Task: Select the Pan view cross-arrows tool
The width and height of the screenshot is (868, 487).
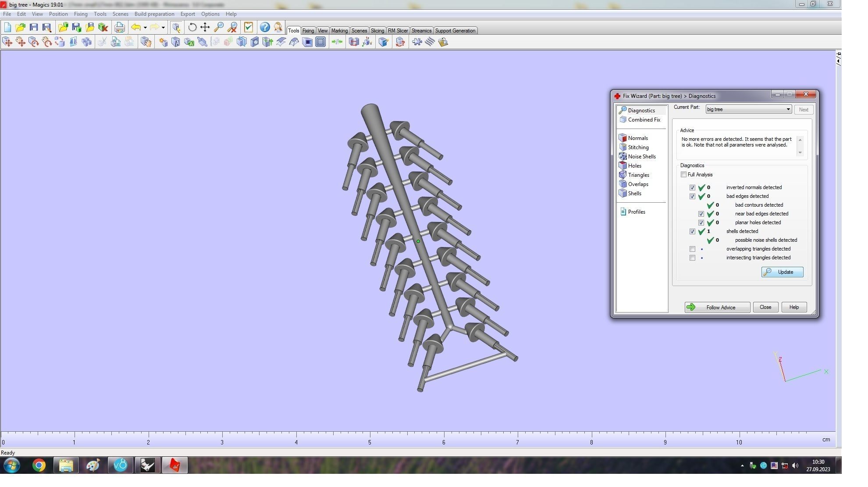Action: pos(205,27)
